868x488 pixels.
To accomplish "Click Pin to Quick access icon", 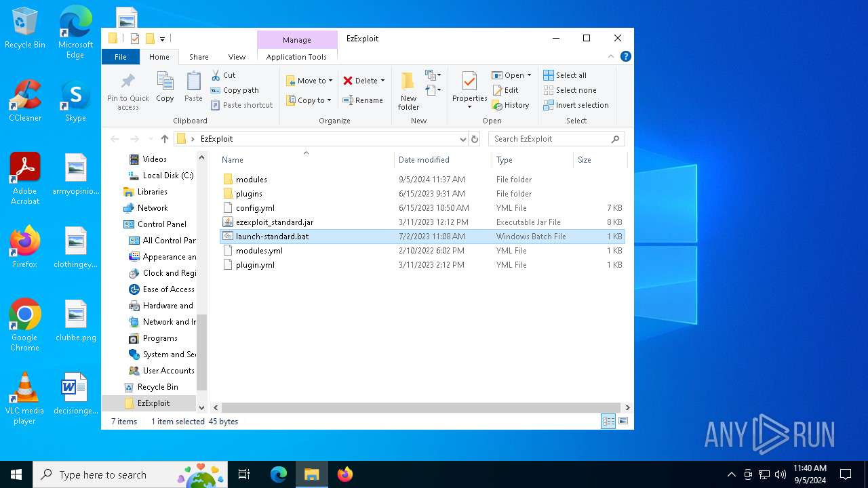I will pos(127,91).
